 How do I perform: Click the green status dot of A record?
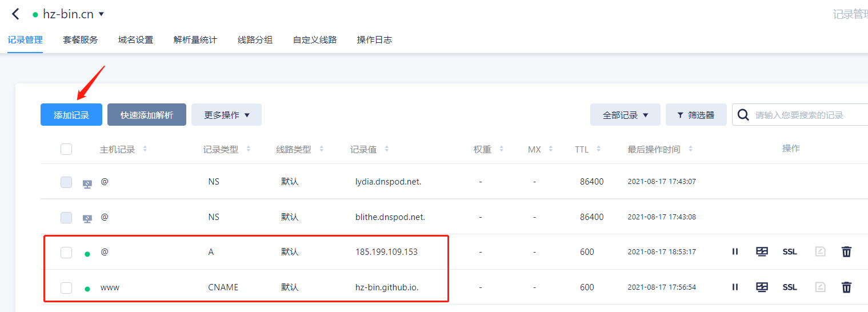click(87, 254)
